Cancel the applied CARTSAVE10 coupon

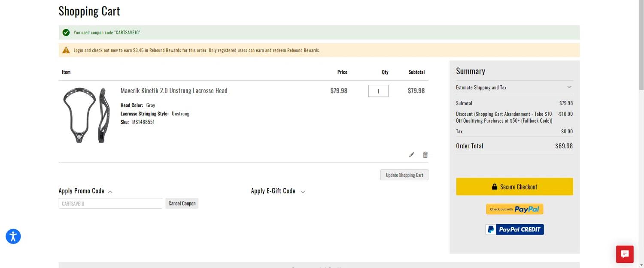(182, 203)
